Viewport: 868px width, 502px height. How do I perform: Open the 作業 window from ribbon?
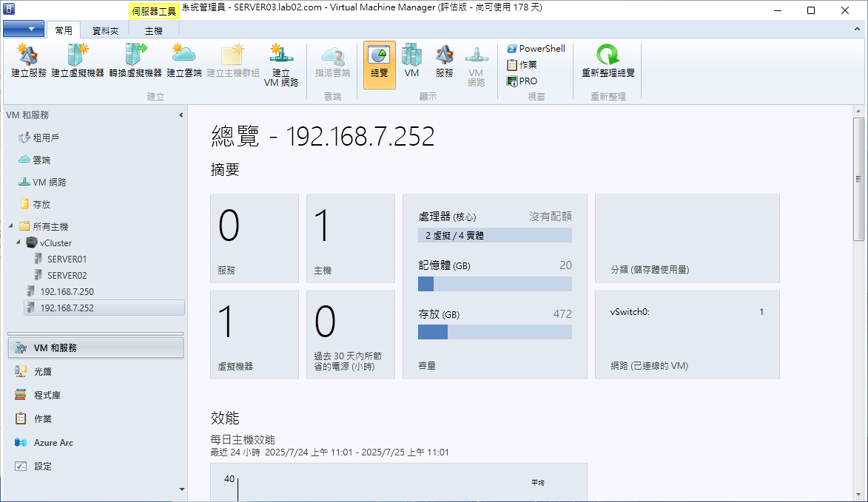[522, 65]
